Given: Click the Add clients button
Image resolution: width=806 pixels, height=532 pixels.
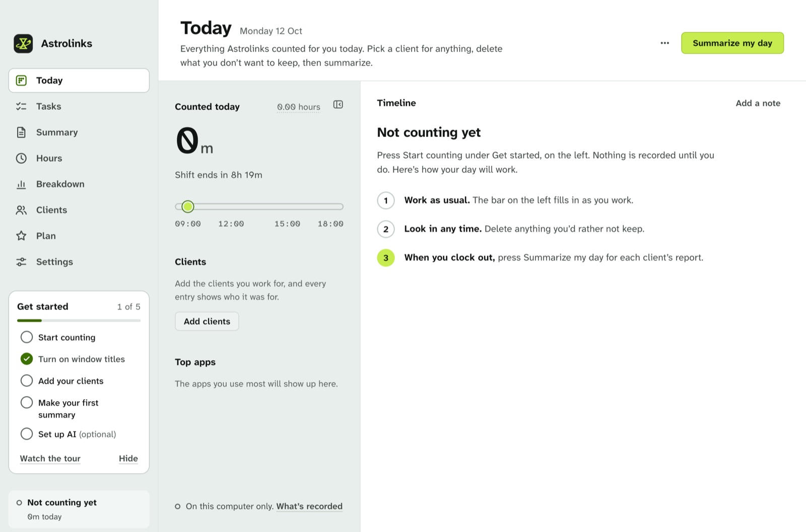Looking at the screenshot, I should pos(207,321).
